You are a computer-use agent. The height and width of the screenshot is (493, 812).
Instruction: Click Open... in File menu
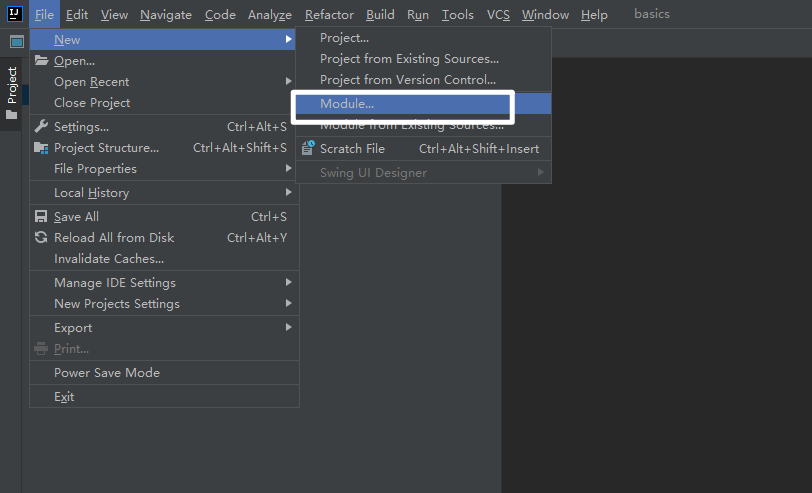click(x=164, y=61)
